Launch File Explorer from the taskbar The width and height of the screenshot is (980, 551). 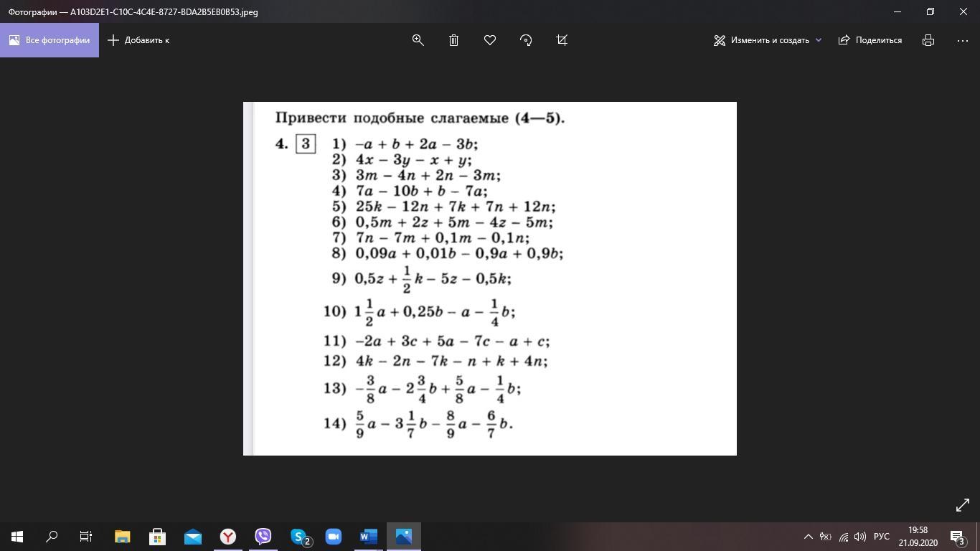(x=123, y=537)
